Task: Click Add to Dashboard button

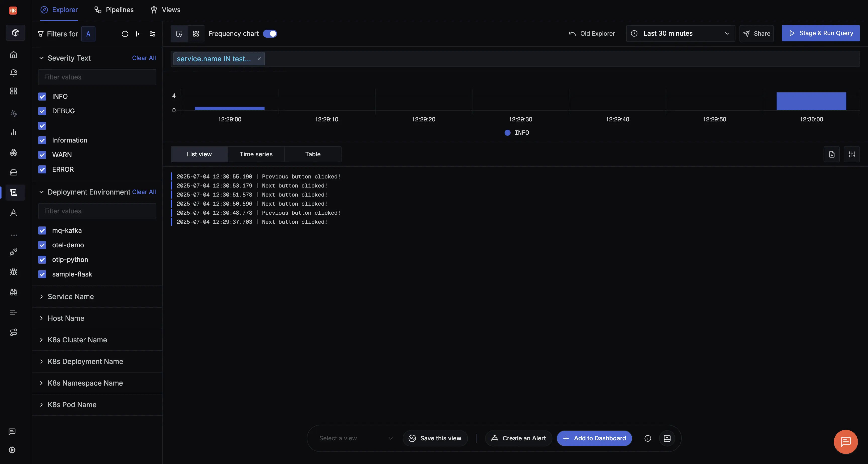Action: coord(594,438)
